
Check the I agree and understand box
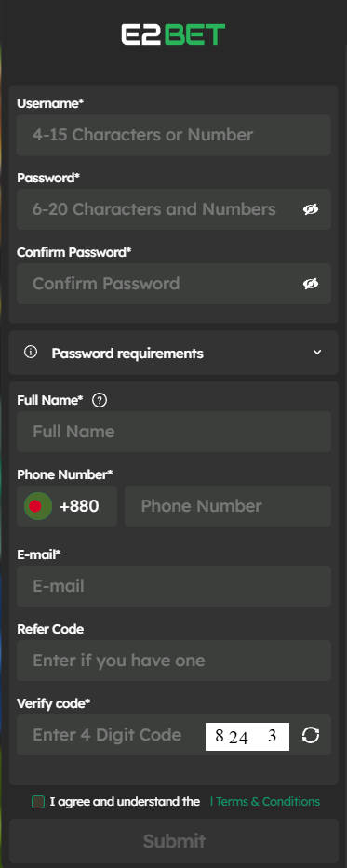point(37,802)
